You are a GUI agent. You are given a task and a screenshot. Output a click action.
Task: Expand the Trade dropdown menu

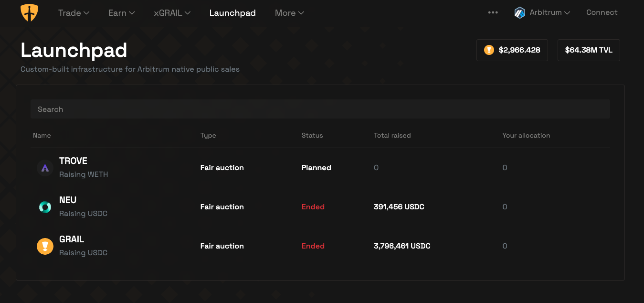(74, 13)
